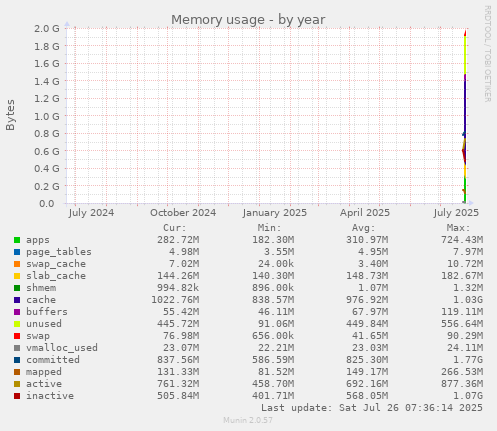Click apps current value 282.72M
Viewport: 497px width, 431px height.
tap(178, 240)
